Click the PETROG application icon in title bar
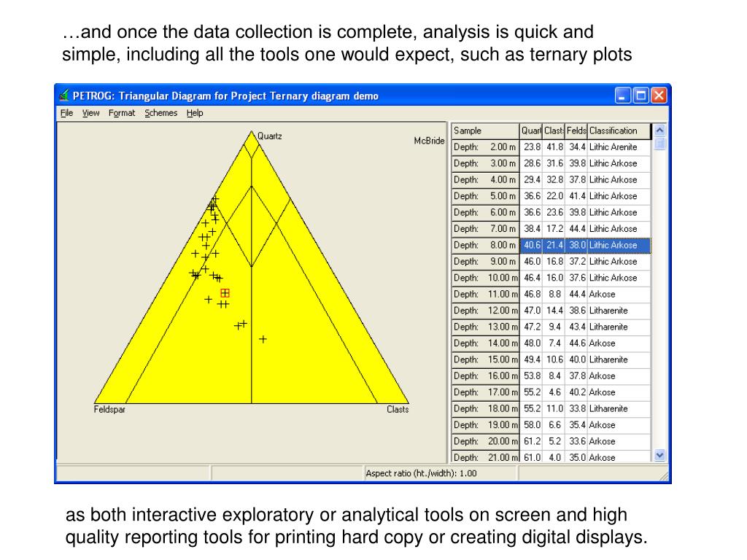 click(x=64, y=96)
